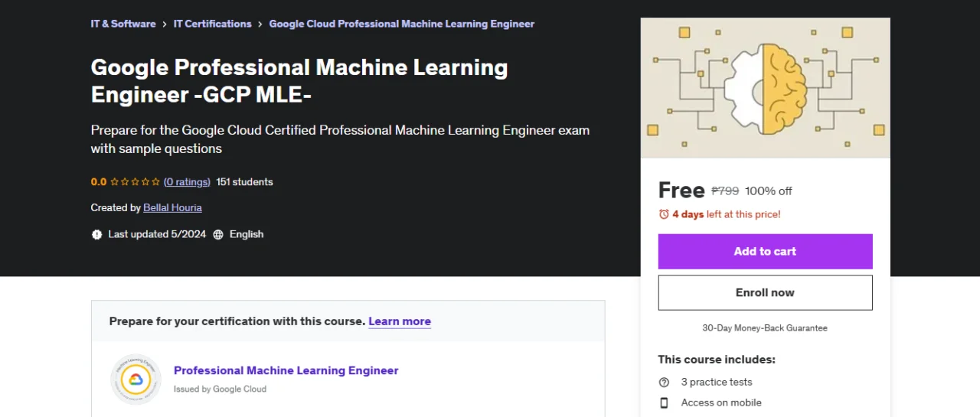
Task: Open the course preview image
Action: point(765,87)
